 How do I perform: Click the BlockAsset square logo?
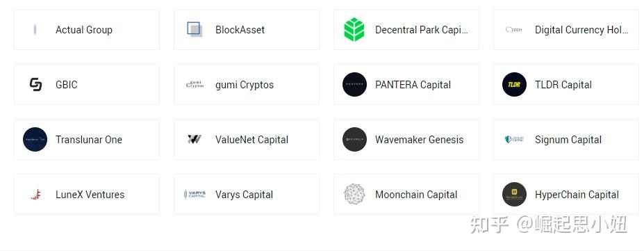coord(195,30)
